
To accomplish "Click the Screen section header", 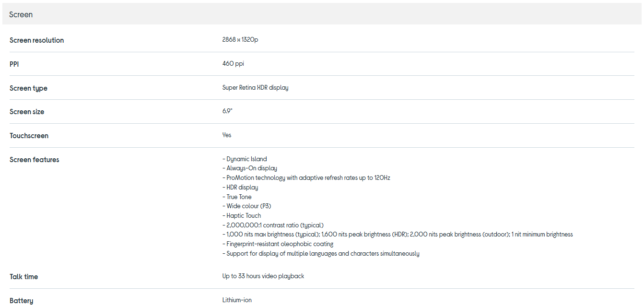I will (x=21, y=14).
